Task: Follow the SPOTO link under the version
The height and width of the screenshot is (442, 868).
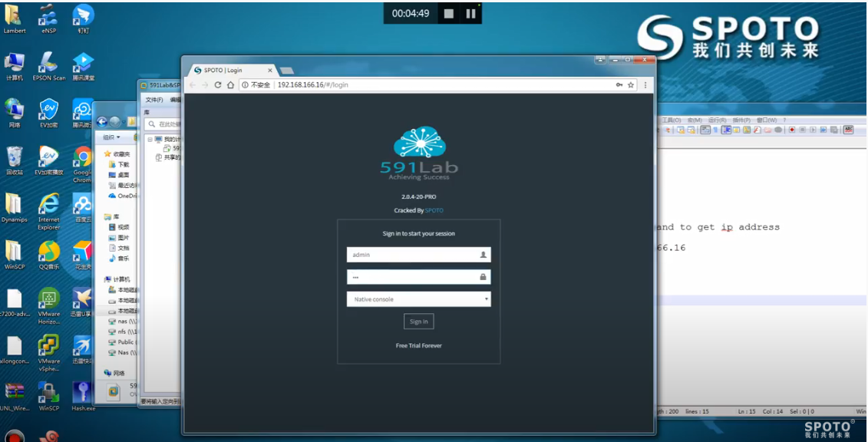Action: [x=434, y=210]
